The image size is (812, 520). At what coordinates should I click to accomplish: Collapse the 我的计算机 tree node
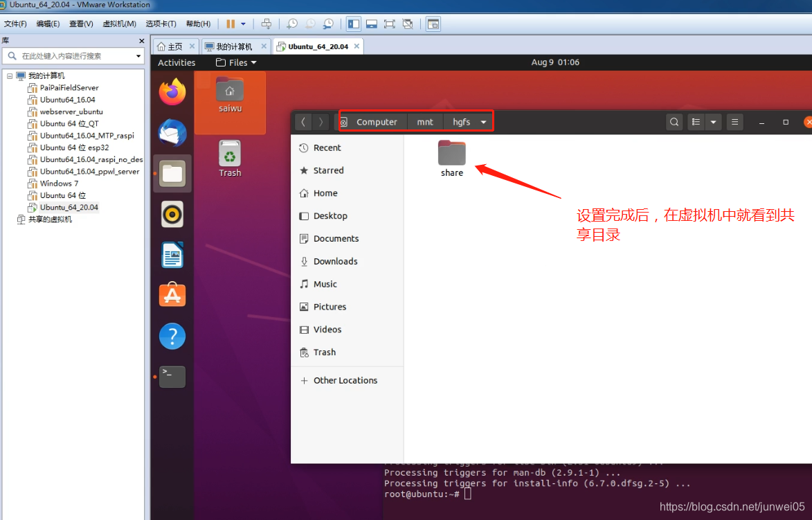click(9, 76)
